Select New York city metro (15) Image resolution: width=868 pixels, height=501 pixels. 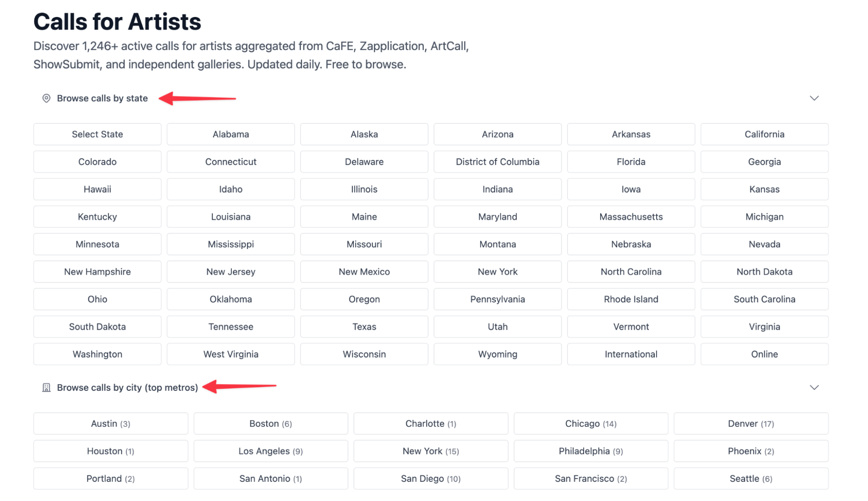(430, 451)
